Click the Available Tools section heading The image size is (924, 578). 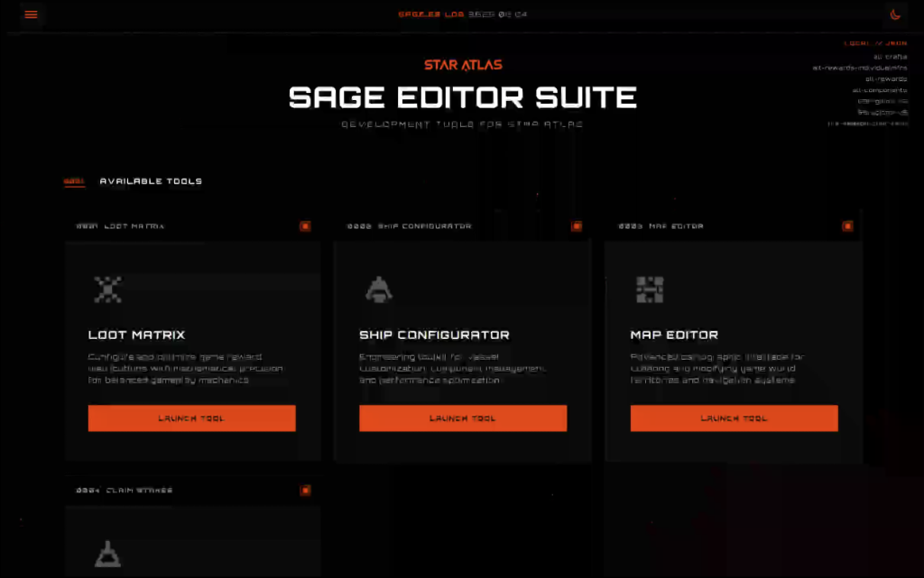pyautogui.click(x=151, y=181)
